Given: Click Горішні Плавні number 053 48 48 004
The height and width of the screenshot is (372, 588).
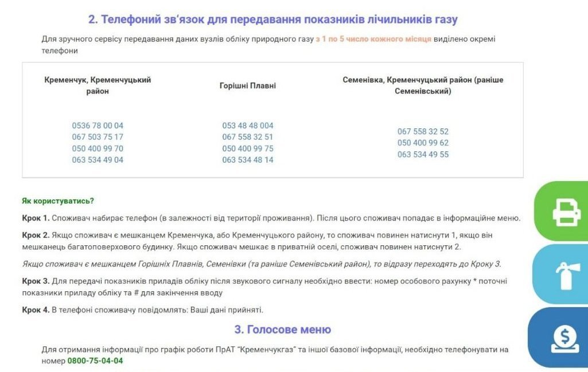Looking at the screenshot, I should click(x=248, y=126).
